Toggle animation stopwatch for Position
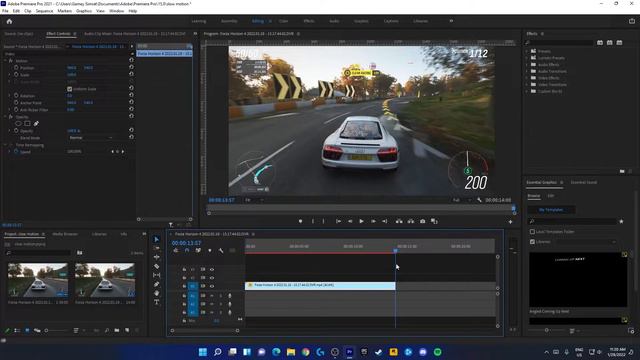The height and width of the screenshot is (360, 640). (16, 68)
